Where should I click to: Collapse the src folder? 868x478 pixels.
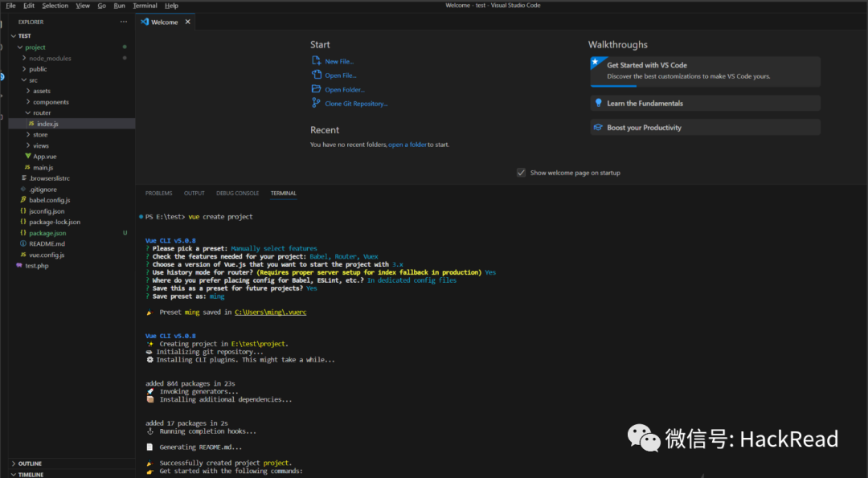24,80
